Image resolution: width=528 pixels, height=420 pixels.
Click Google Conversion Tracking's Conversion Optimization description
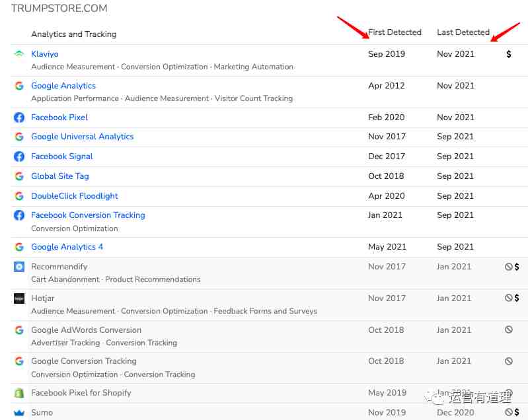pos(75,374)
